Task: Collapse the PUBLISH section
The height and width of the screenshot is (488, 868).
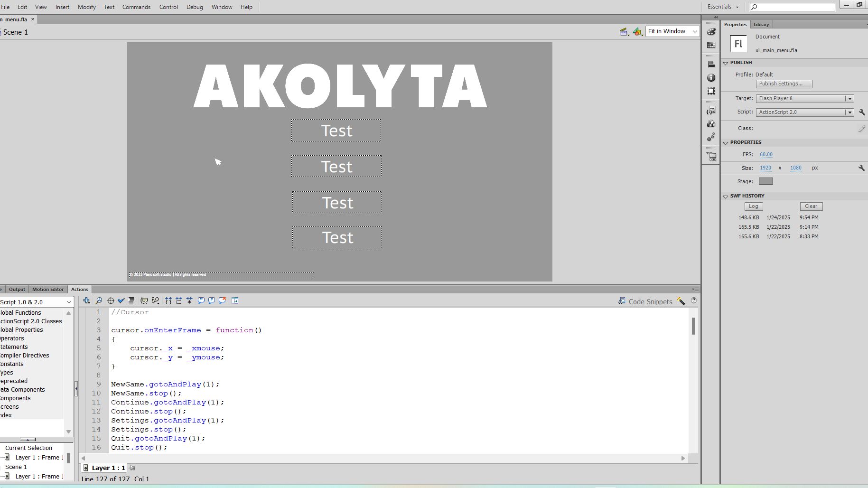Action: click(x=725, y=63)
